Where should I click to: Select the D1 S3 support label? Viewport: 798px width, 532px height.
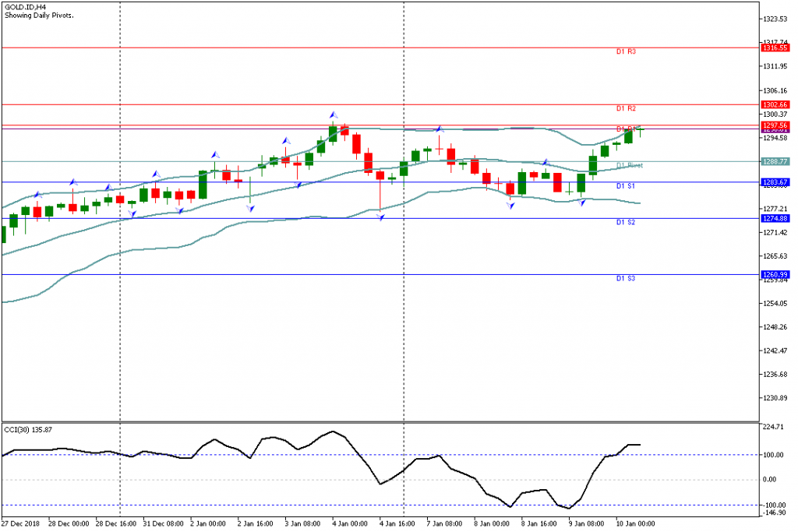coord(626,278)
